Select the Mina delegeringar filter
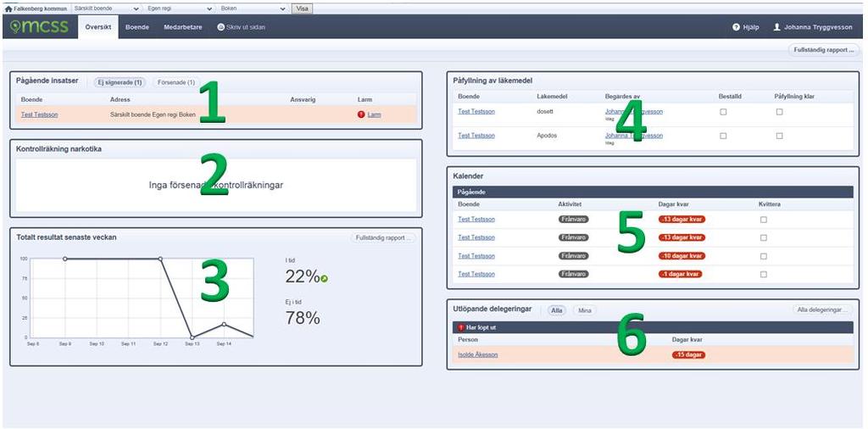This screenshot has height=429, width=868. [585, 310]
